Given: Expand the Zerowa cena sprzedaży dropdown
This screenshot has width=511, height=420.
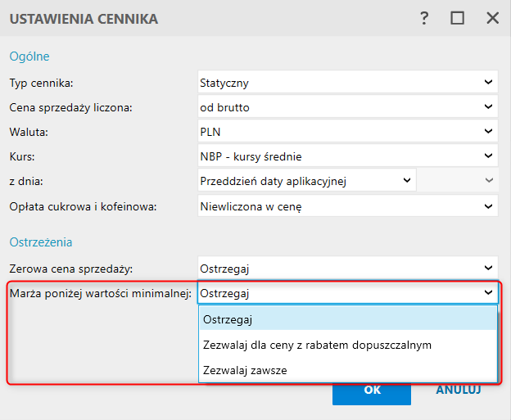Looking at the screenshot, I should coord(488,269).
